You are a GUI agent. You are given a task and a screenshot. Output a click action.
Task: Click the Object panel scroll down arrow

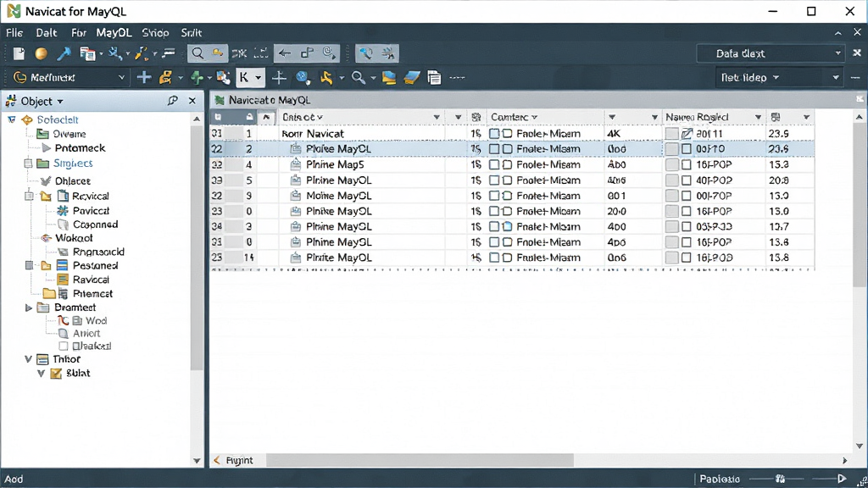pyautogui.click(x=197, y=460)
